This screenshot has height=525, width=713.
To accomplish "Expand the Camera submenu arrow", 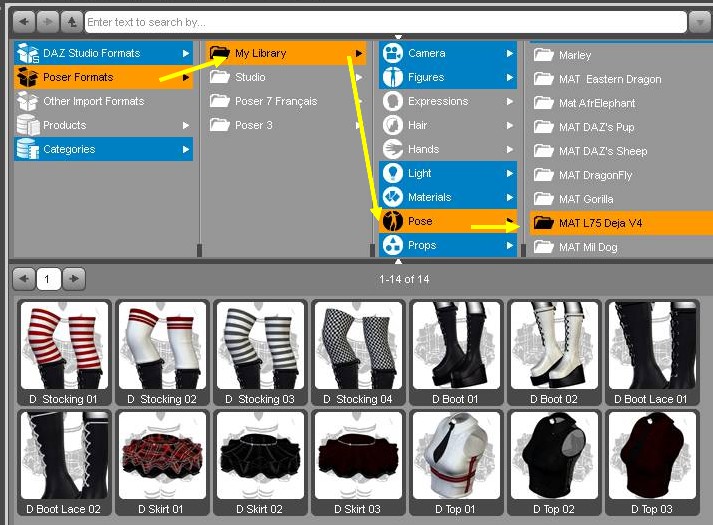I will point(510,53).
